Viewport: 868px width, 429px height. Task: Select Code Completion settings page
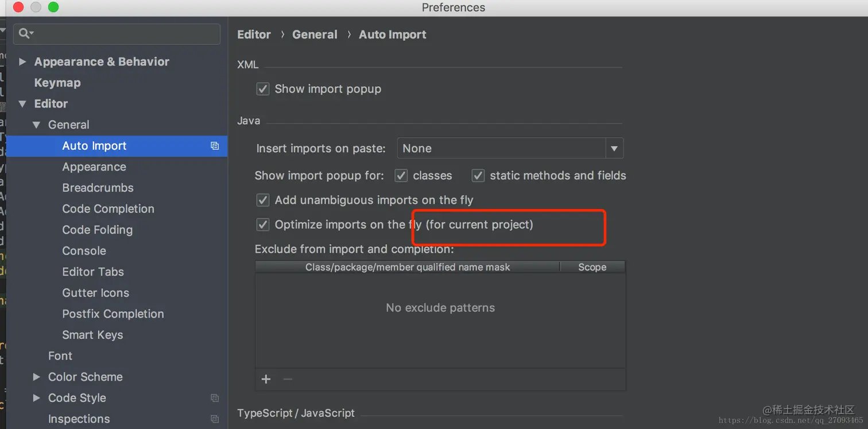point(108,209)
